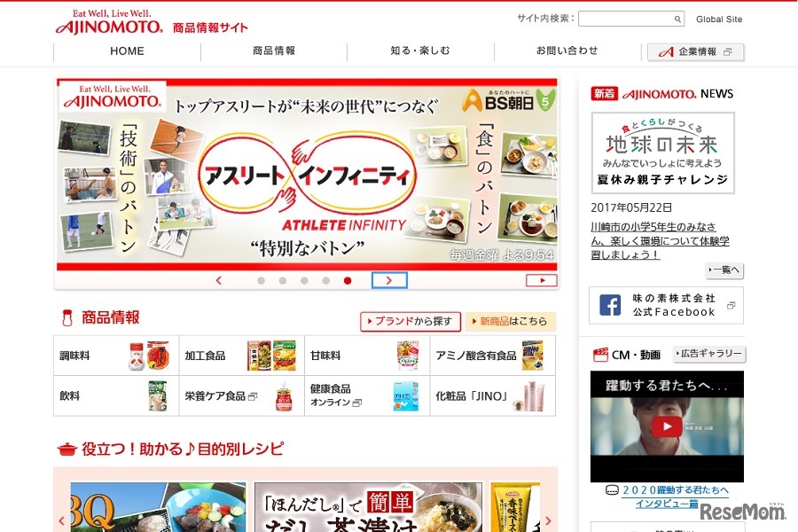Open the 商品情報 navigation menu
The height and width of the screenshot is (532, 798).
click(274, 51)
